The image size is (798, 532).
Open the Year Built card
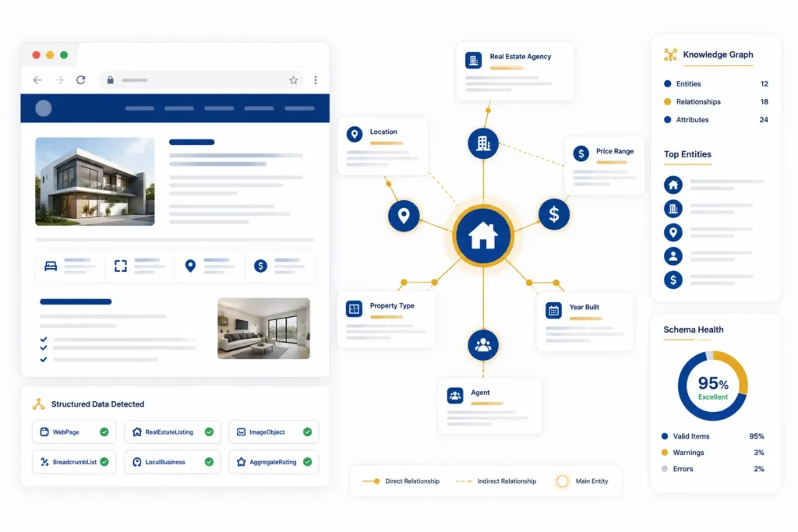[585, 322]
